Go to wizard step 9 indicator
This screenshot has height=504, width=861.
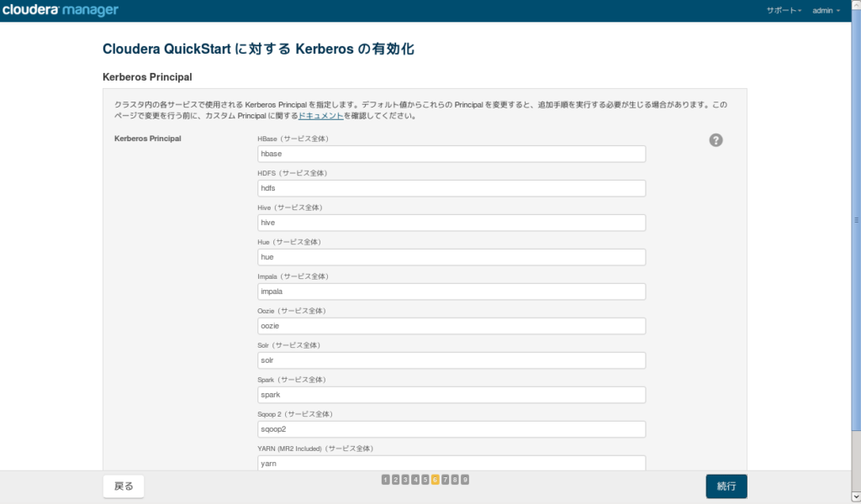click(x=464, y=480)
